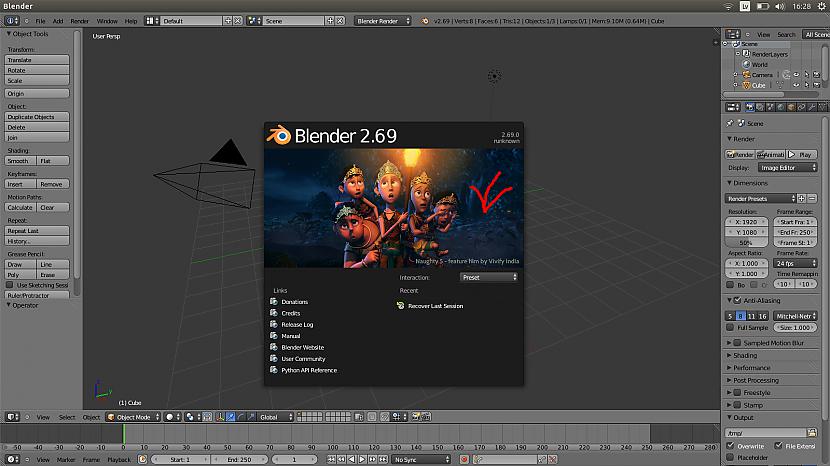Open the Add menu
The width and height of the screenshot is (830, 466).
click(58, 21)
